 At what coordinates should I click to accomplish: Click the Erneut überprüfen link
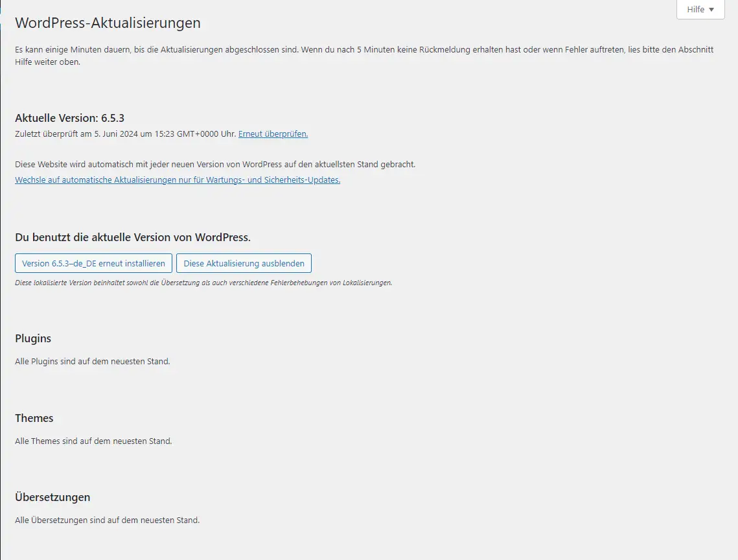pos(273,134)
